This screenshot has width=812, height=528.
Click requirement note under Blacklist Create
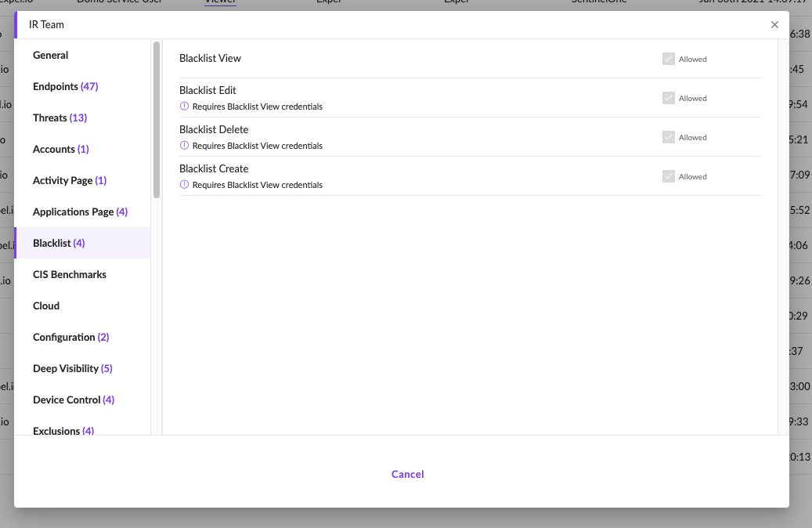point(258,185)
